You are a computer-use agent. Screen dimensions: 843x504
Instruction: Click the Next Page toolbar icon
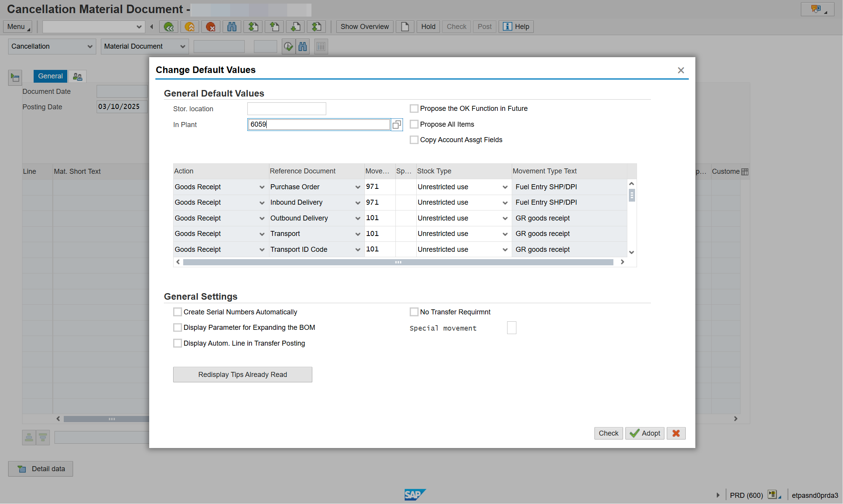pos(295,27)
